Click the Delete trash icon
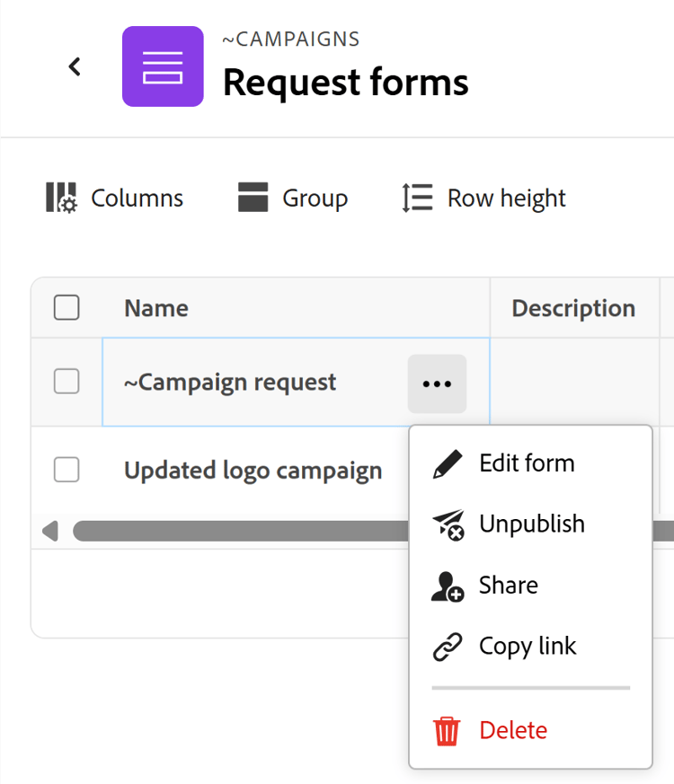The height and width of the screenshot is (784, 674). tap(446, 730)
